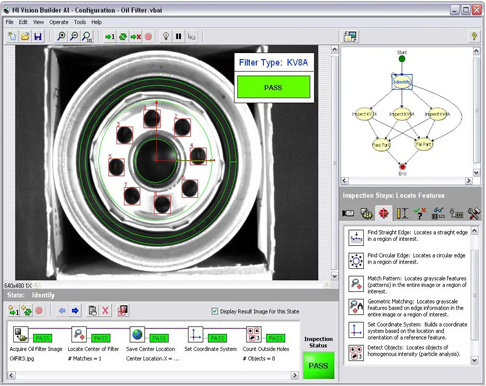Save the inspection with the floppy disk icon
Image resolution: width=486 pixels, height=386 pixels.
point(38,36)
